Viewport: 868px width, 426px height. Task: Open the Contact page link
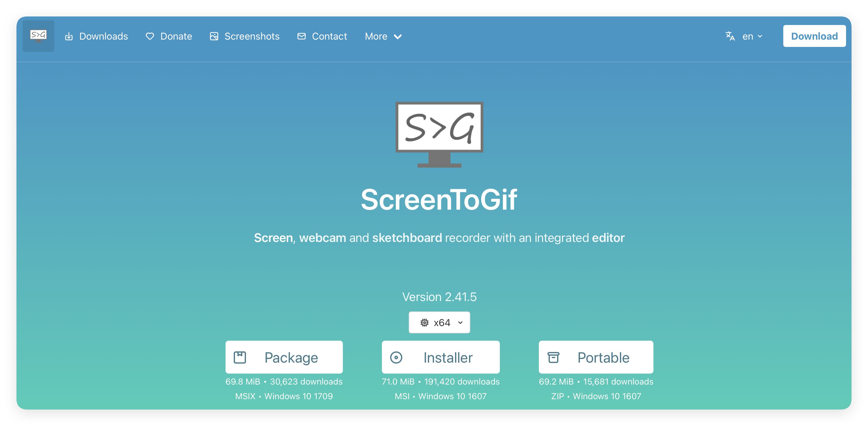[x=329, y=36]
